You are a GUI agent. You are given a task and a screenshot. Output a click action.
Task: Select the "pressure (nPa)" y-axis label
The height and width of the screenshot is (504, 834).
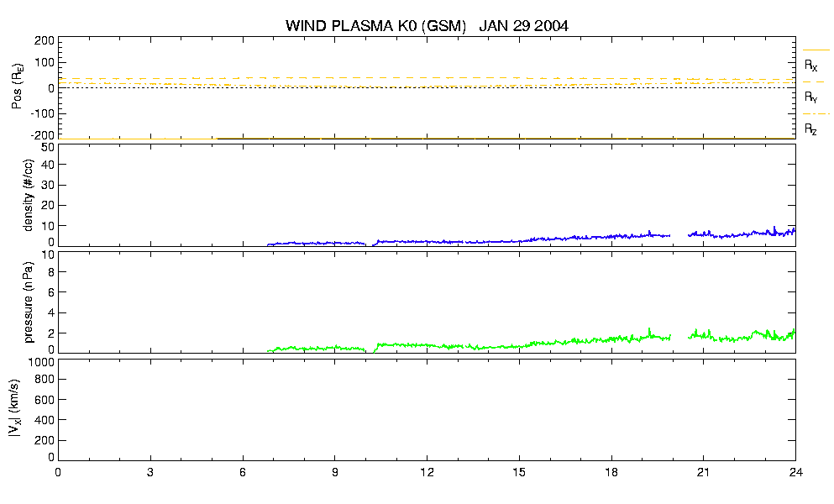[x=29, y=302]
